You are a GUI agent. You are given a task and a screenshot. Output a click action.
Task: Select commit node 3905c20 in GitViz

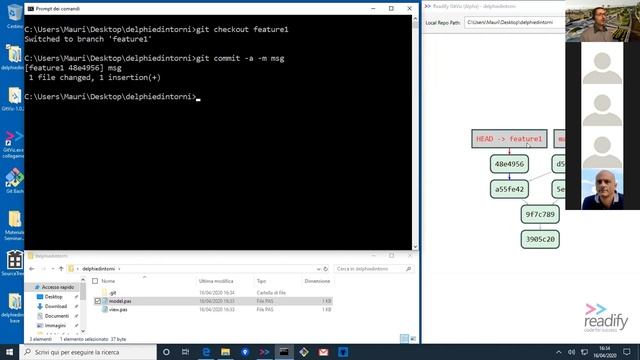[540, 239]
